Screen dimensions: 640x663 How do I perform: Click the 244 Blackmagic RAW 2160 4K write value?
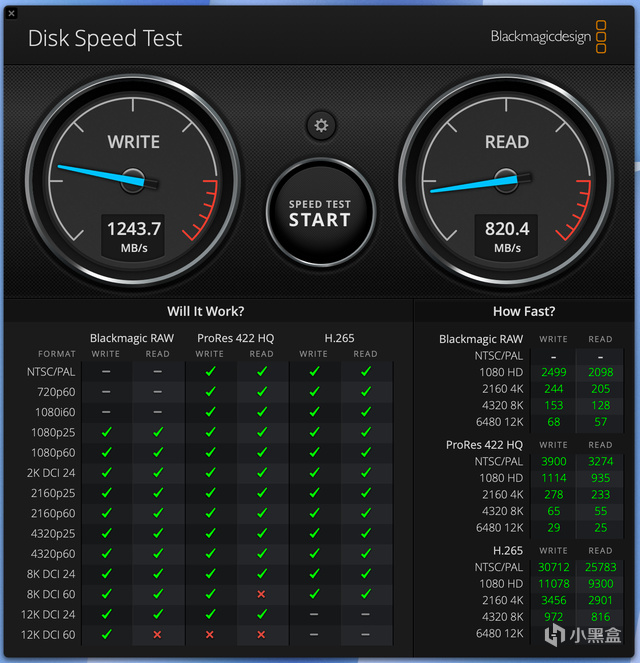click(554, 389)
